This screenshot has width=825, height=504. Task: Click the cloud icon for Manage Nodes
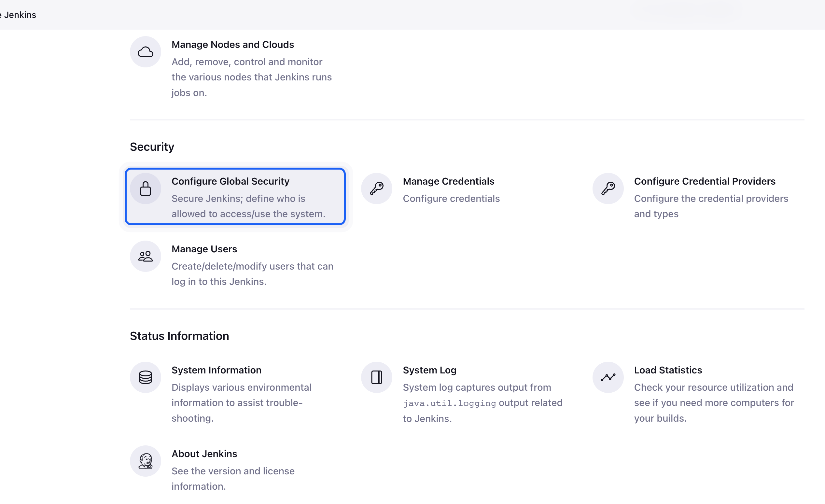pyautogui.click(x=145, y=52)
